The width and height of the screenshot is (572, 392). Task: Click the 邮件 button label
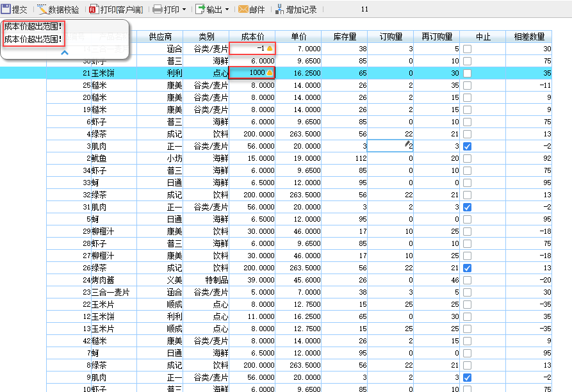point(257,10)
